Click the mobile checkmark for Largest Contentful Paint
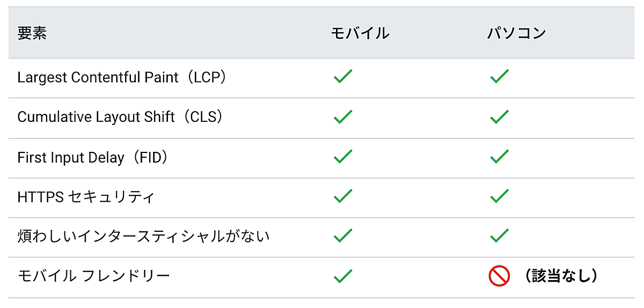The width and height of the screenshot is (644, 308). [342, 77]
